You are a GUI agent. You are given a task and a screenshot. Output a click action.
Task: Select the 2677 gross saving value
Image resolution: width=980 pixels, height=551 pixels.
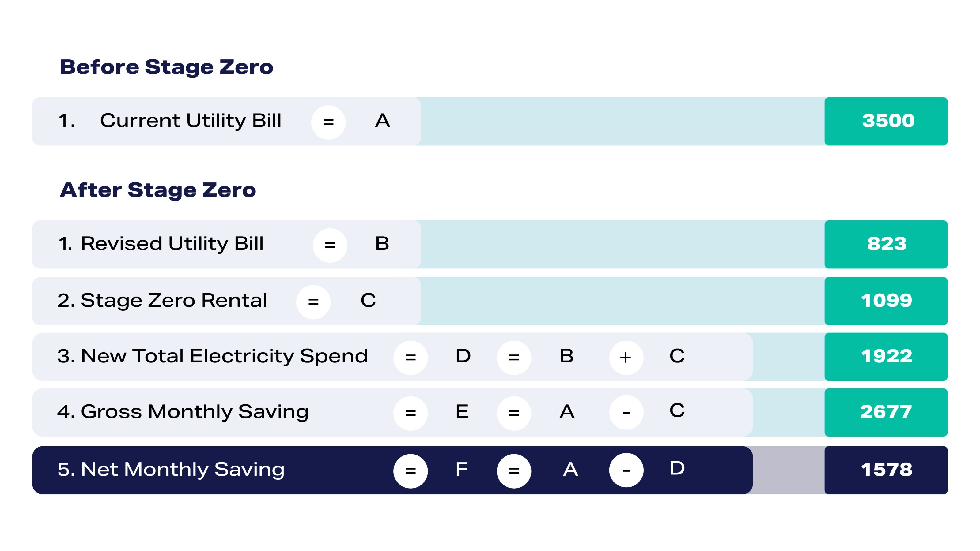[886, 412]
